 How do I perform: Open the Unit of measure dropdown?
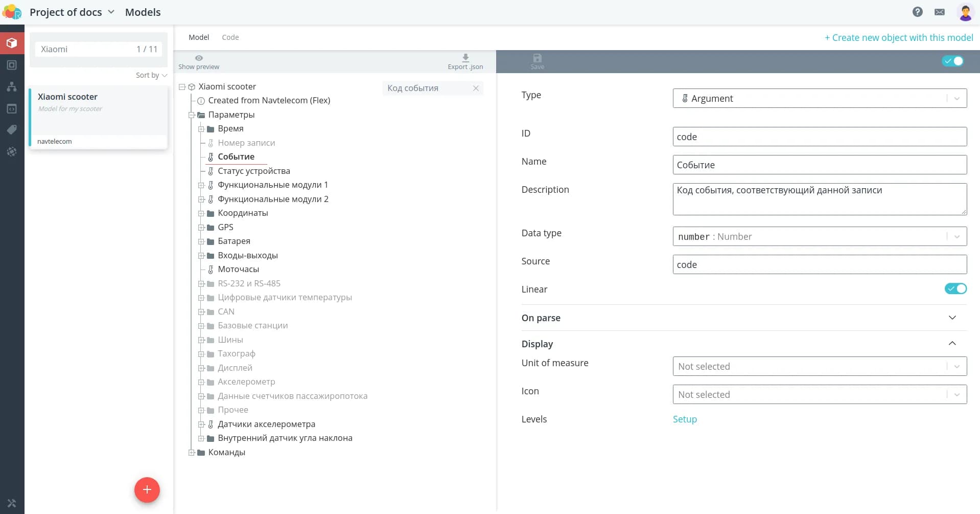(x=819, y=366)
